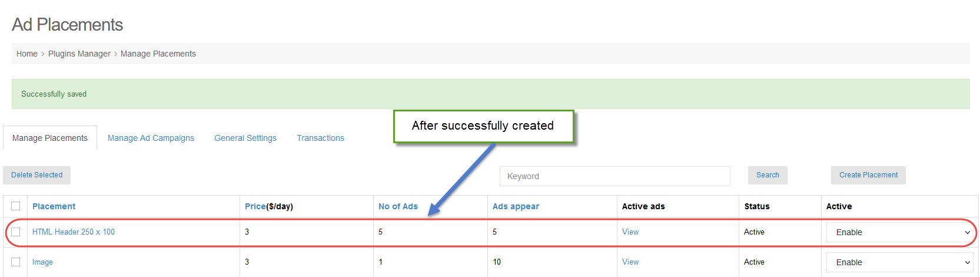
Task: Check the Image row checkbox
Action: click(x=16, y=262)
